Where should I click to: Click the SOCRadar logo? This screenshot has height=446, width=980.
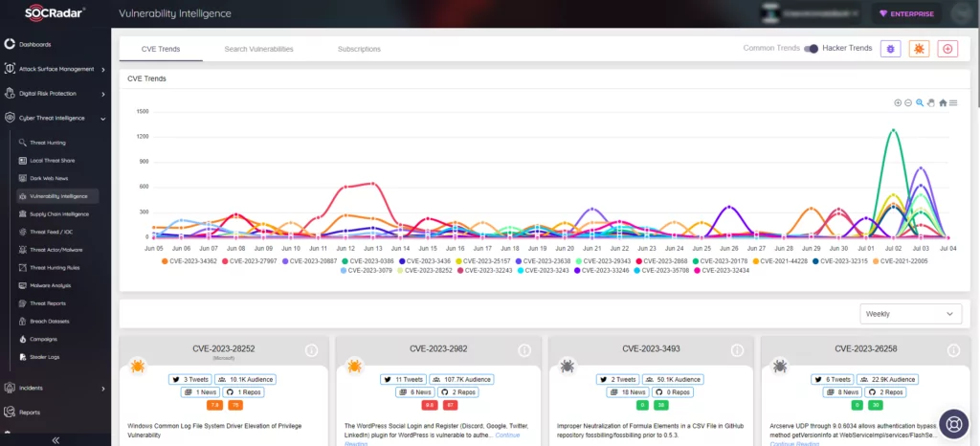[x=55, y=13]
